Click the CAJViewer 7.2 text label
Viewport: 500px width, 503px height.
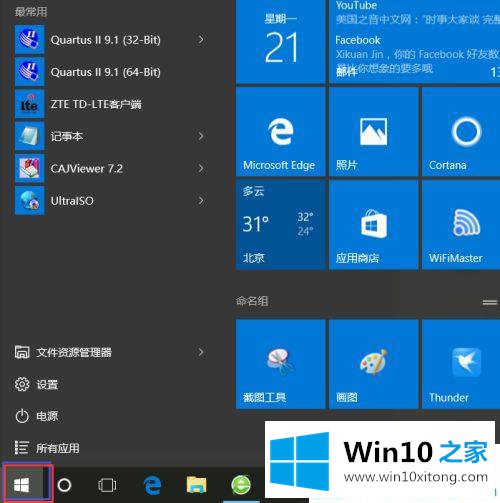87,169
